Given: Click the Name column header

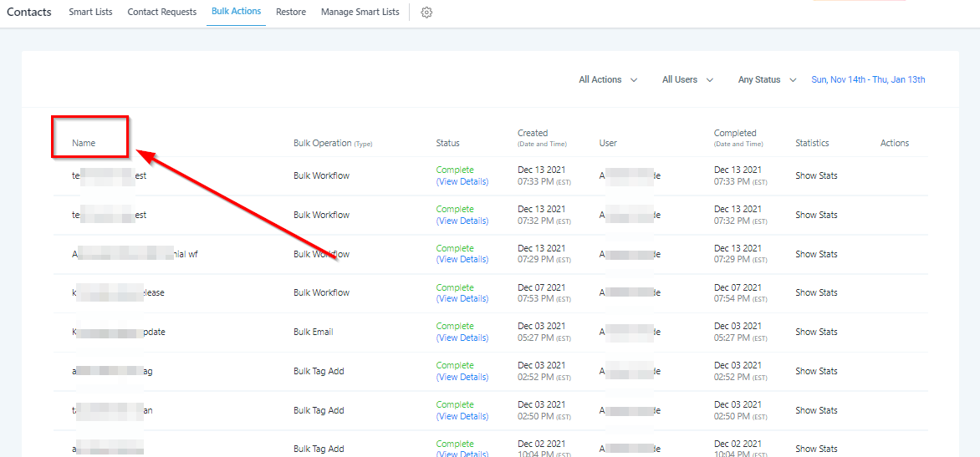Looking at the screenshot, I should (x=84, y=143).
